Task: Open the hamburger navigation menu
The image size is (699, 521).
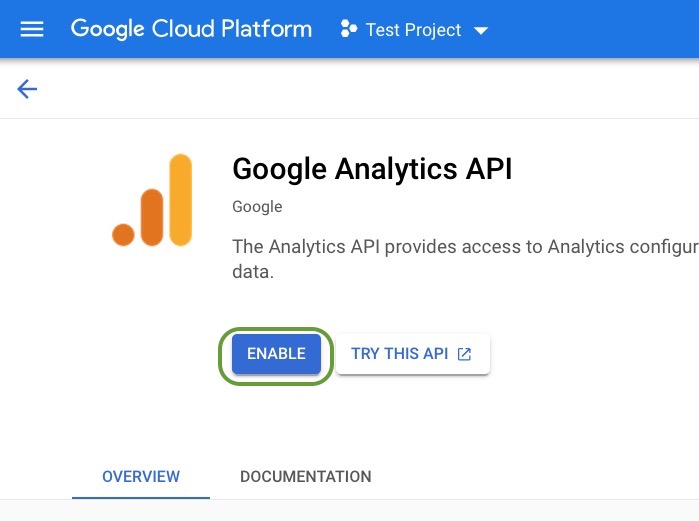Action: click(x=32, y=29)
